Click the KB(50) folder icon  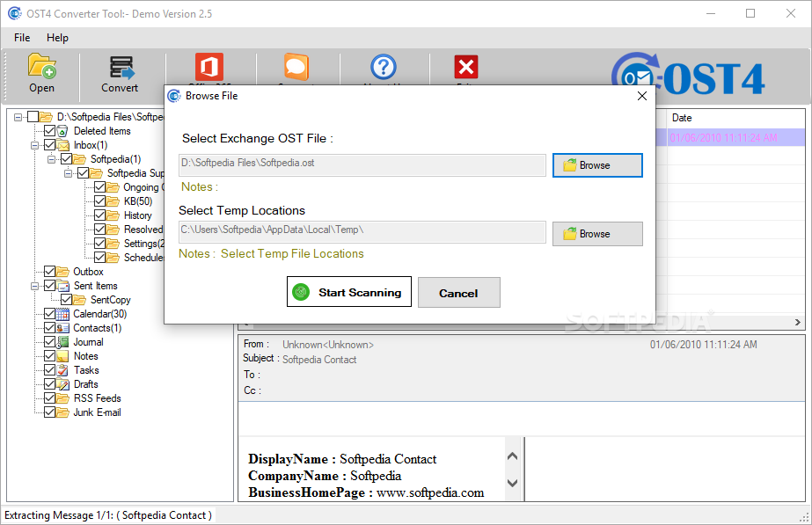click(113, 201)
